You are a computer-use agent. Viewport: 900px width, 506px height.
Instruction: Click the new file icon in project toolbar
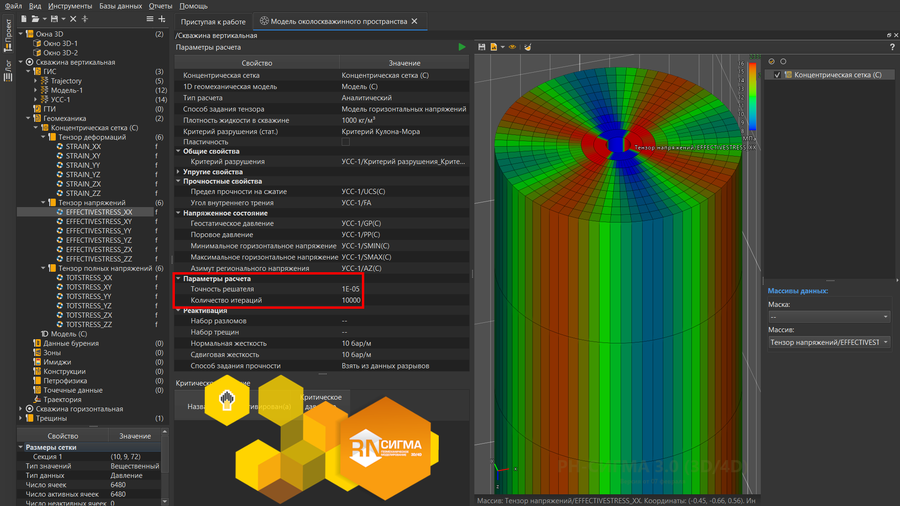(x=24, y=19)
